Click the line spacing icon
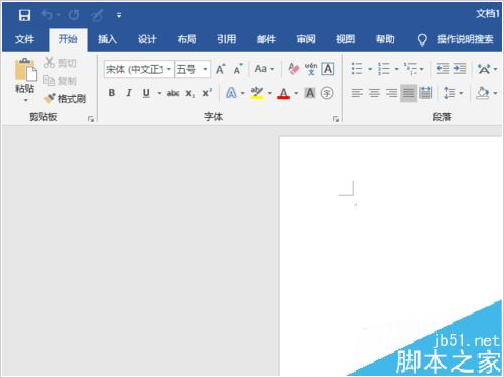This screenshot has width=504, height=378. point(449,93)
